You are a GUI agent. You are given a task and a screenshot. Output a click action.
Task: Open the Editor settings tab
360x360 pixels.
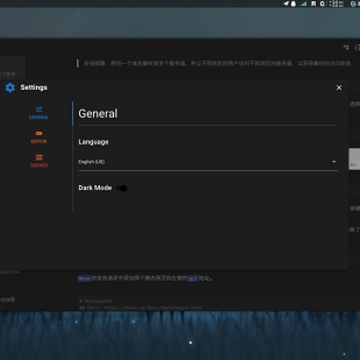(39, 137)
